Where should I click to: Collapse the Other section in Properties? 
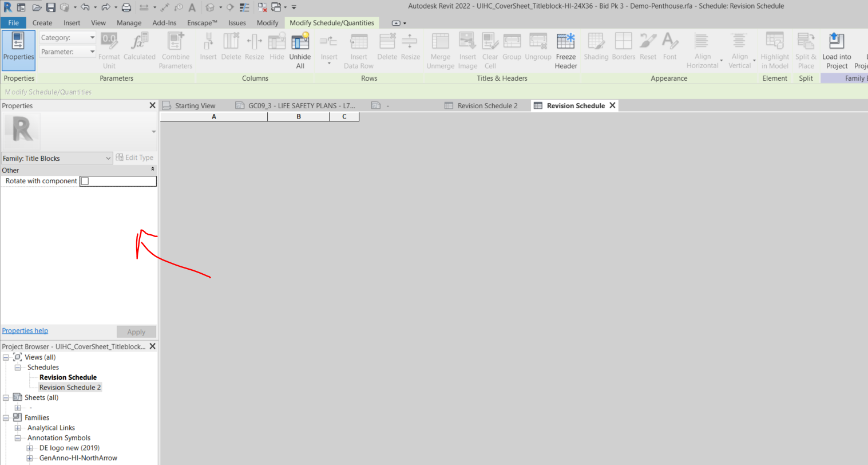[152, 170]
